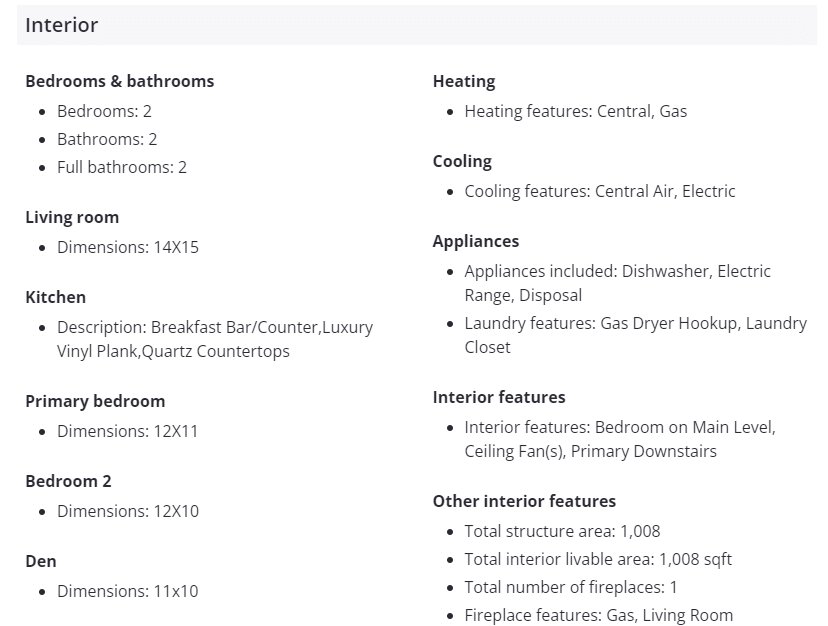Image resolution: width=828 pixels, height=626 pixels.
Task: Click the Laundry features list item
Action: [635, 335]
